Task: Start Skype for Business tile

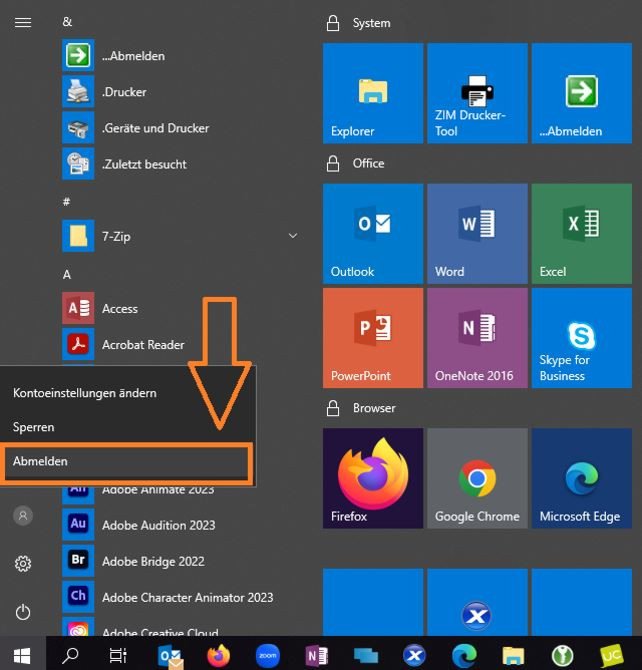Action: point(581,338)
